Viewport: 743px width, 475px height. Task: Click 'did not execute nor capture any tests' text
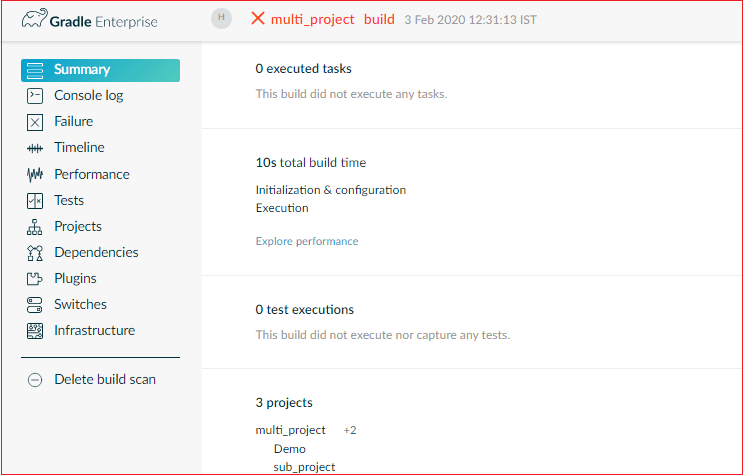point(410,335)
